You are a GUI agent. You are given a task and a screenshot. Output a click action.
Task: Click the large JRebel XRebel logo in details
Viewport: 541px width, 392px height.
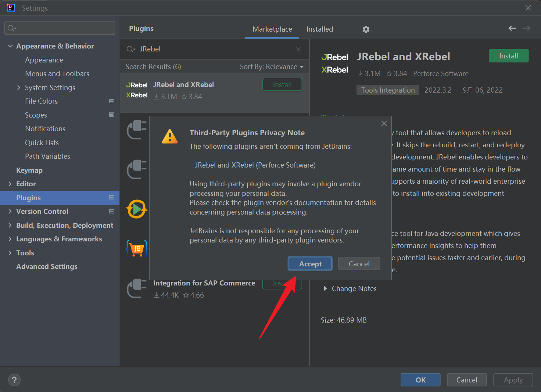(334, 64)
